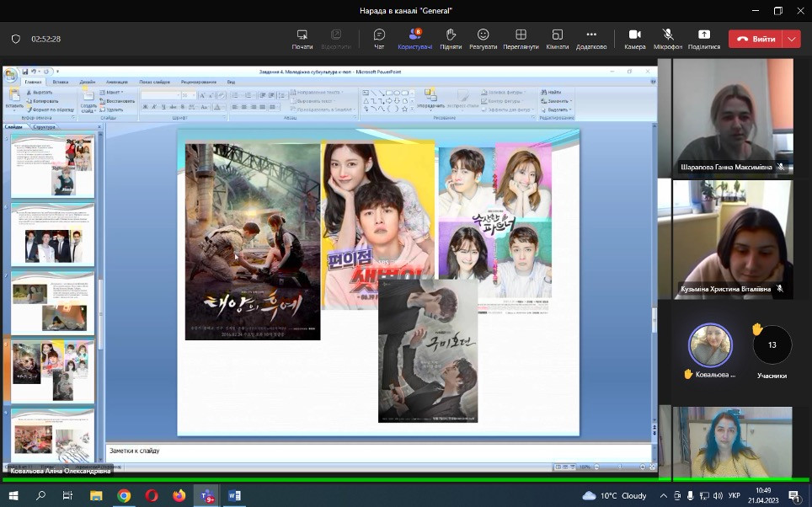The image size is (812, 507).
Task: Open Google Chrome from the taskbar
Action: point(124,496)
